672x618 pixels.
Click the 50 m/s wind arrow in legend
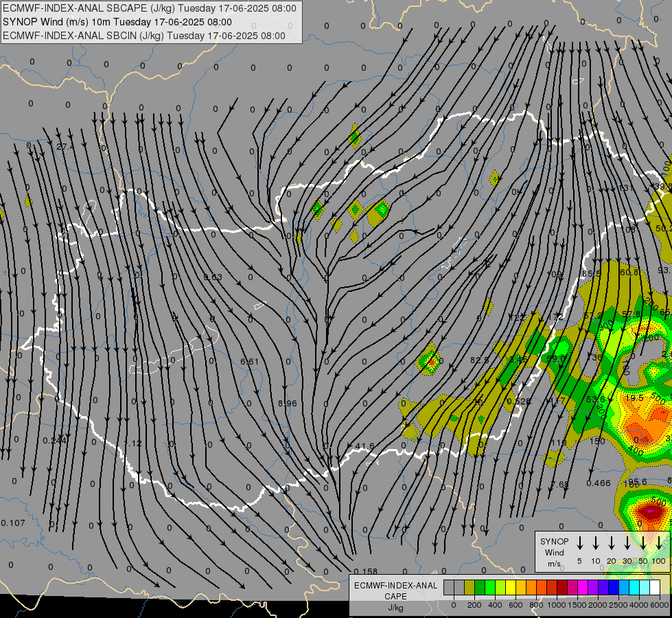click(x=643, y=542)
